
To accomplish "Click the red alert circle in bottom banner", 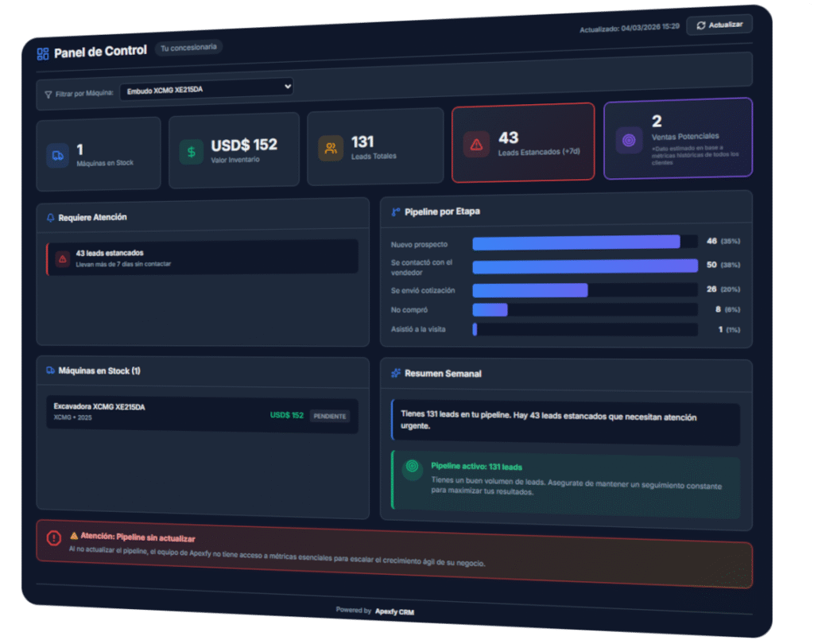I will [54, 538].
